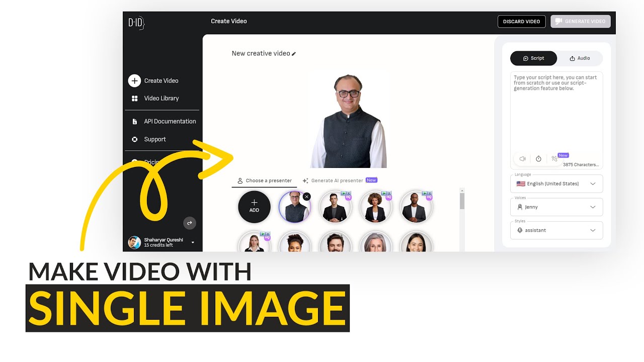Click the D-ID logo
Viewport: 644px width, 362px height.
[x=136, y=23]
